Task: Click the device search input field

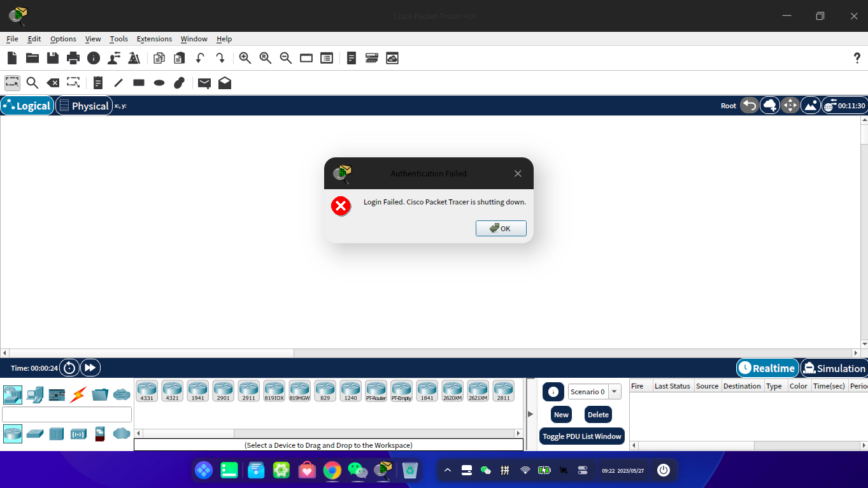Action: click(67, 415)
